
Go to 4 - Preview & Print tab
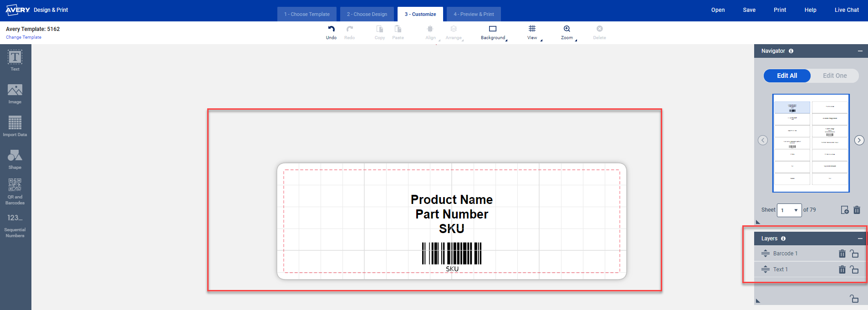point(474,14)
